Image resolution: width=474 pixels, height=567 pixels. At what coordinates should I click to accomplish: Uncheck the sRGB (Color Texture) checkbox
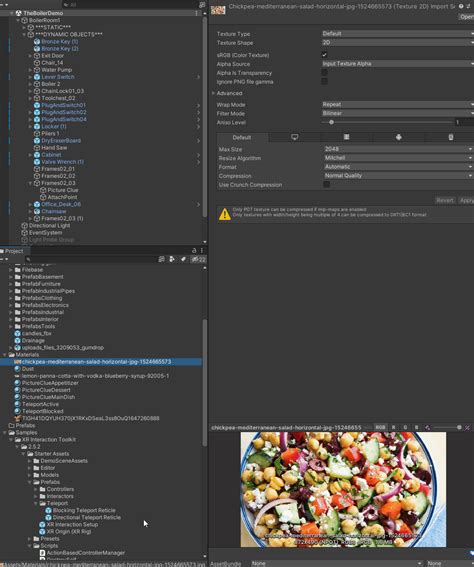tap(324, 55)
